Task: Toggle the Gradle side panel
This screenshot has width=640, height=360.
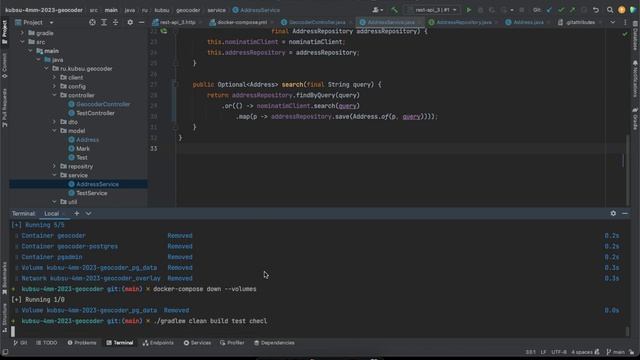Action: coord(636,119)
